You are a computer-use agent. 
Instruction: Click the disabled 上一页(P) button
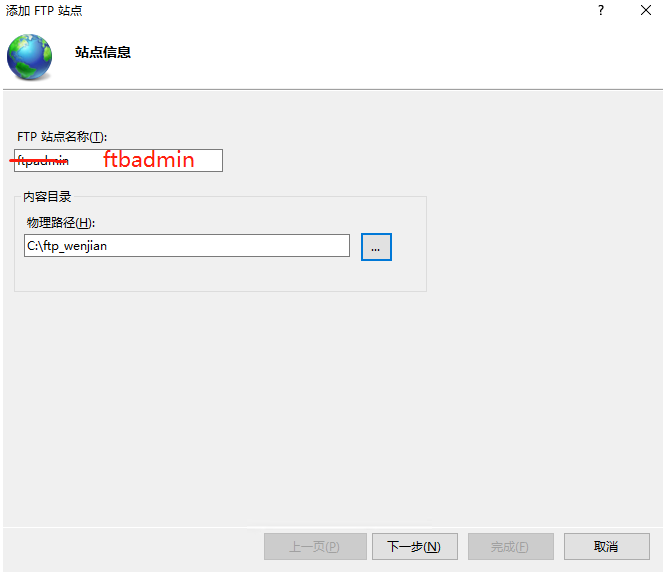pyautogui.click(x=315, y=547)
